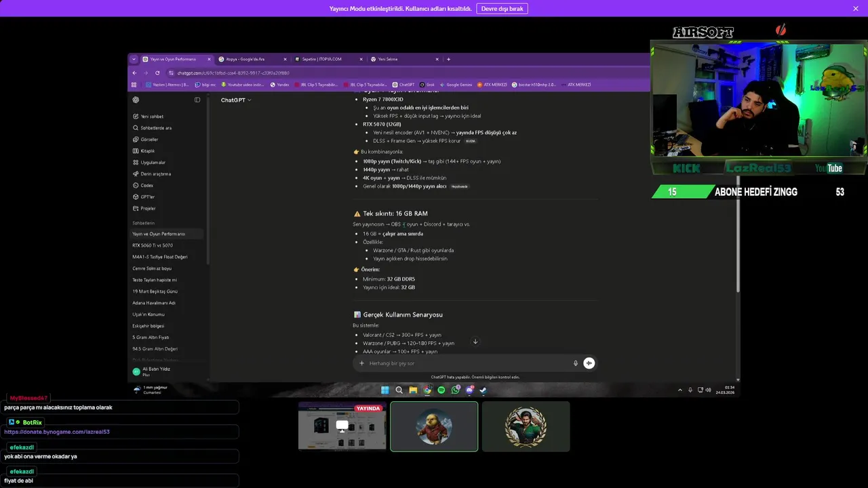Open Steam from the taskbar
Screen dimensions: 868x488
pyautogui.click(x=483, y=390)
